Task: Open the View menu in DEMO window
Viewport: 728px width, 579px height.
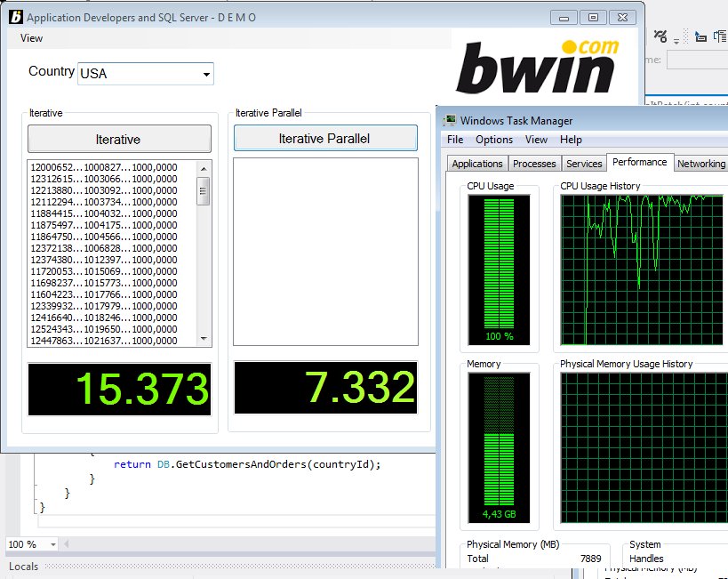Action: 32,38
